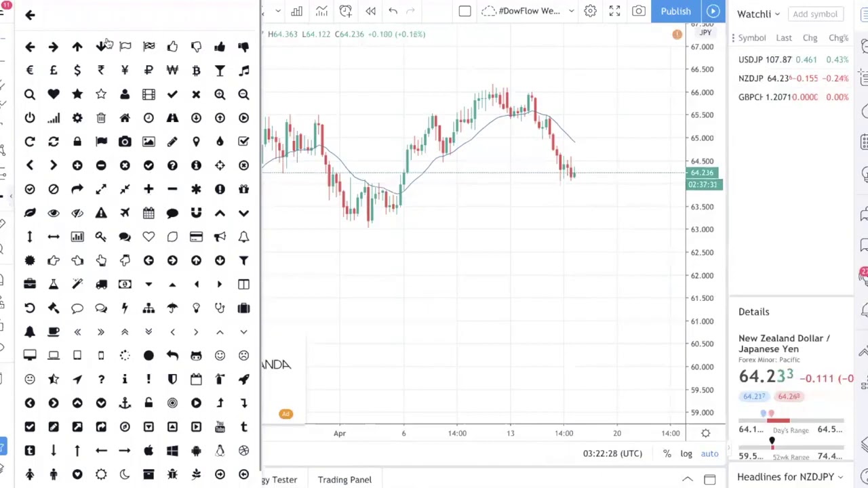
Task: Take a chart snapshot with toolbar camera
Action: 639,11
